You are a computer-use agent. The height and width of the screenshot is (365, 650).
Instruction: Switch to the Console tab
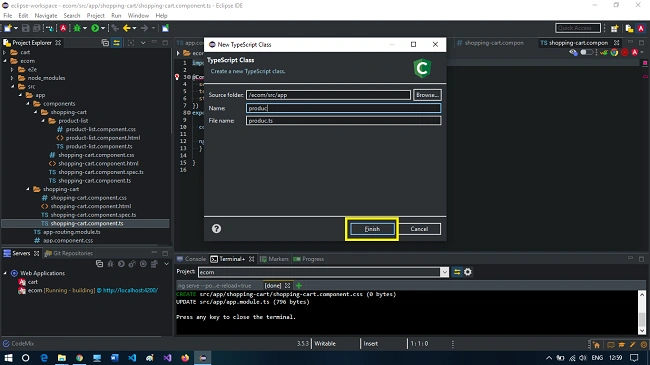coord(192,259)
